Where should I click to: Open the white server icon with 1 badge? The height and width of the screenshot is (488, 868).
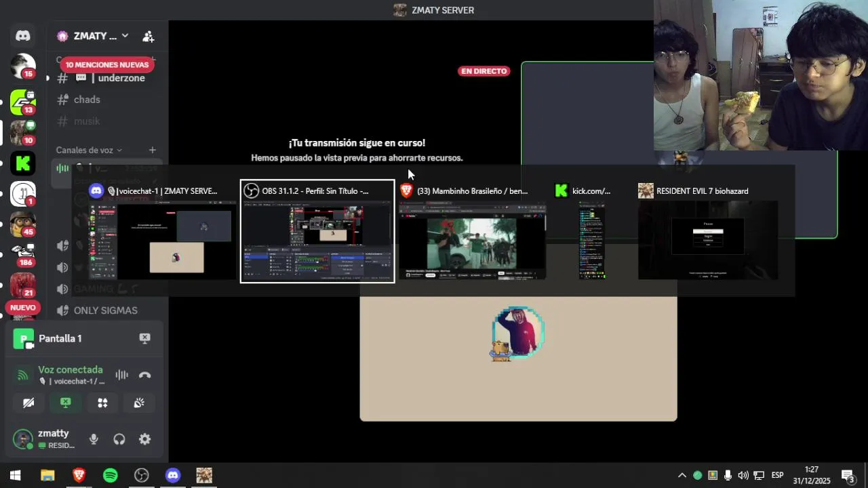tap(23, 194)
